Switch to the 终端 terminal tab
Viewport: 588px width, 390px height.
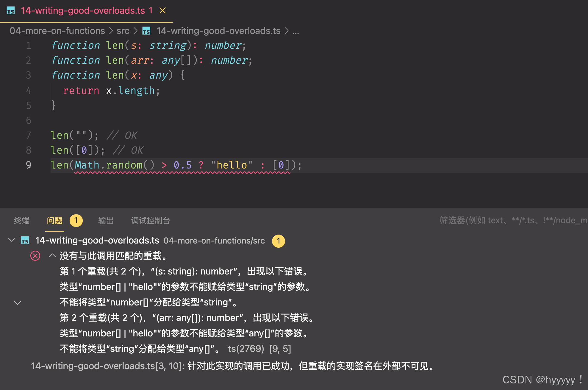22,221
